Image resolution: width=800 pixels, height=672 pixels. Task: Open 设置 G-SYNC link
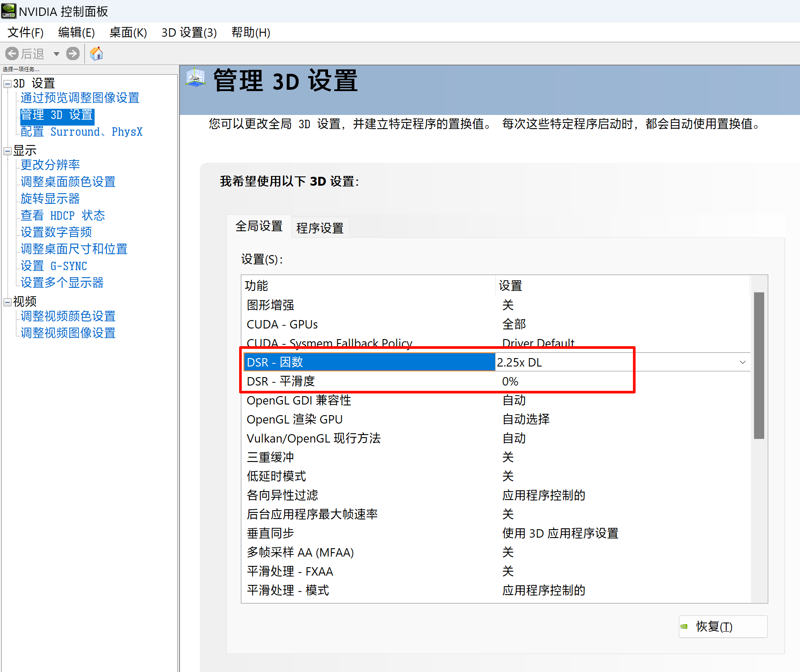(x=54, y=266)
